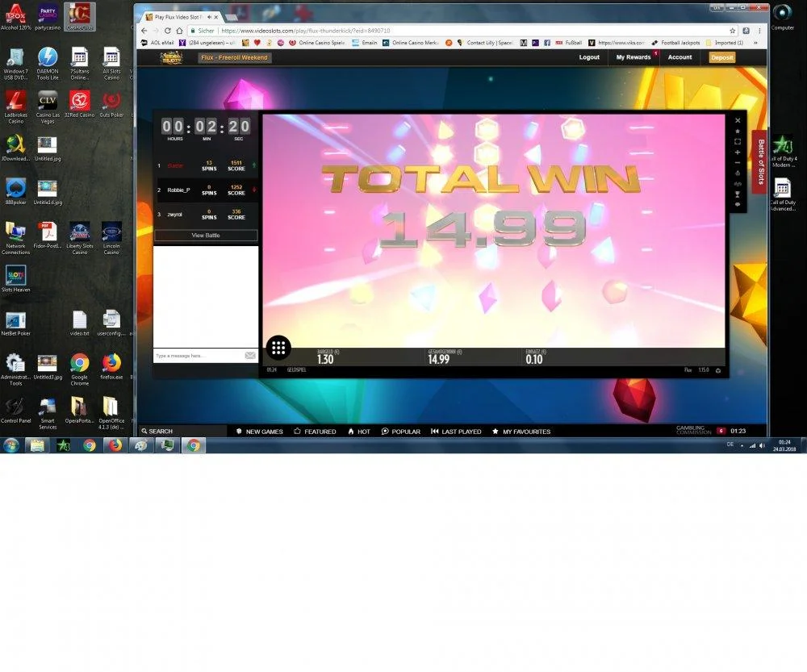Open the round grid menu button in game
Viewport: 807px width, 672px height.
[x=278, y=348]
